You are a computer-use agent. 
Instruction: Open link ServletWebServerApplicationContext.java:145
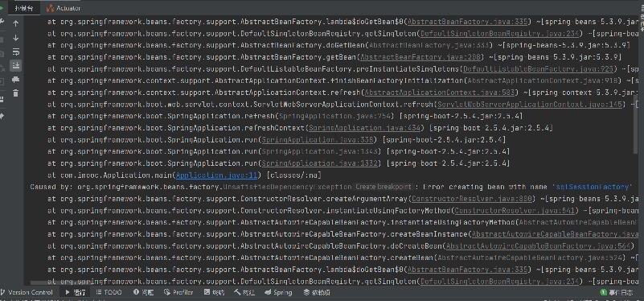tap(531, 105)
